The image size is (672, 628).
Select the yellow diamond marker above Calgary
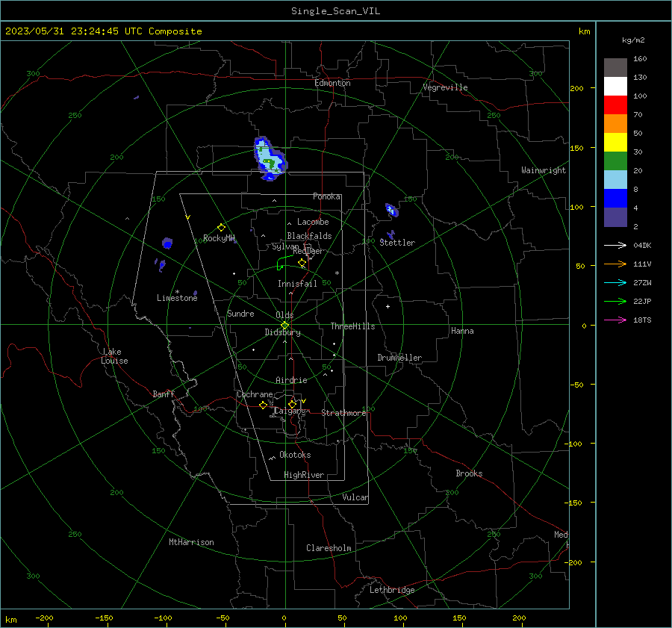292,404
